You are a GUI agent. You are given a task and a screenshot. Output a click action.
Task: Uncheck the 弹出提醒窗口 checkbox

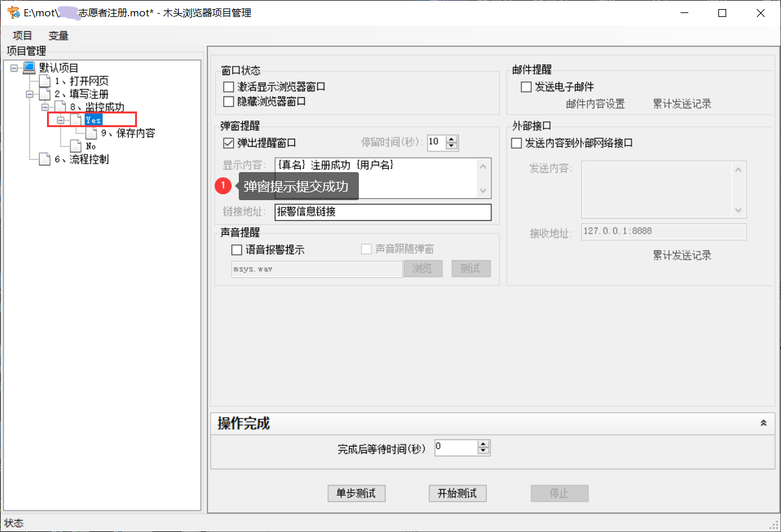[x=228, y=143]
